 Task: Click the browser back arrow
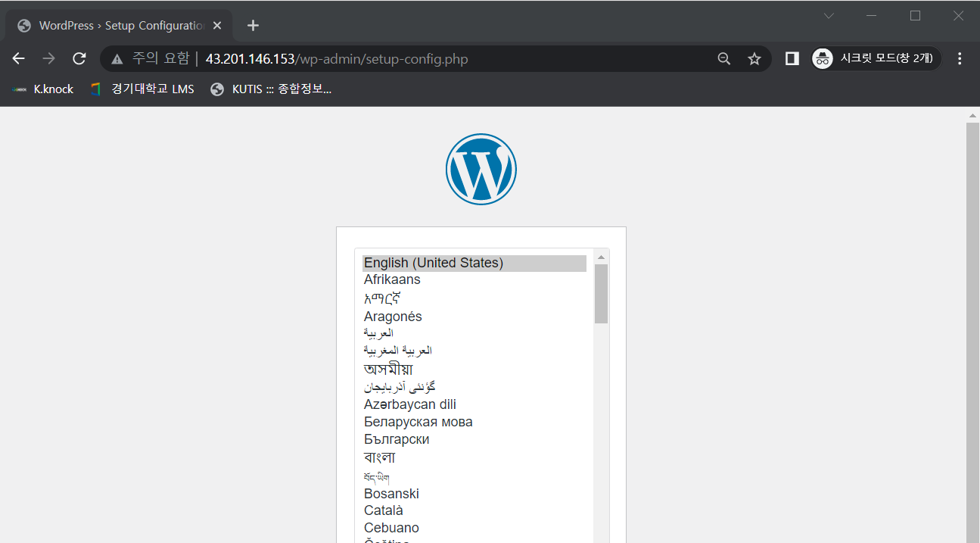click(19, 58)
